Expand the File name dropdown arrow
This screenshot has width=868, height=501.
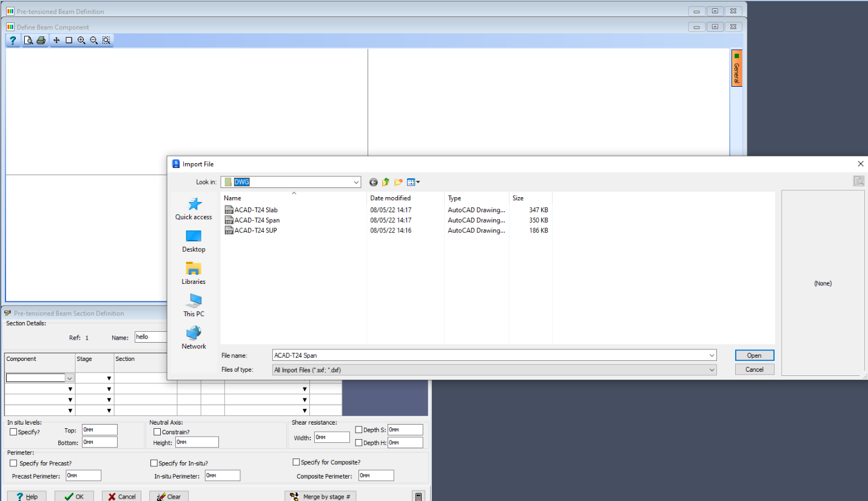coord(712,355)
